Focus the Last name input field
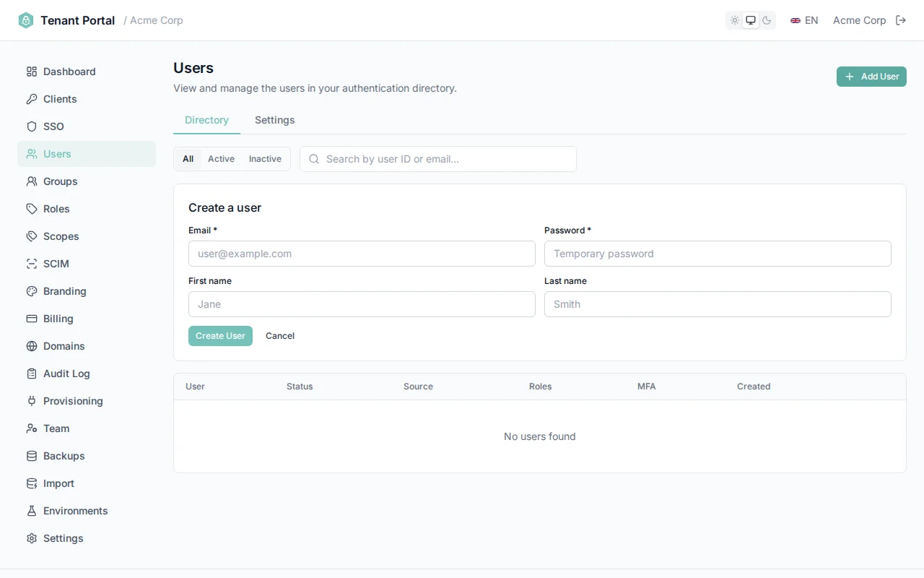Viewport: 924px width, 578px height. click(718, 304)
